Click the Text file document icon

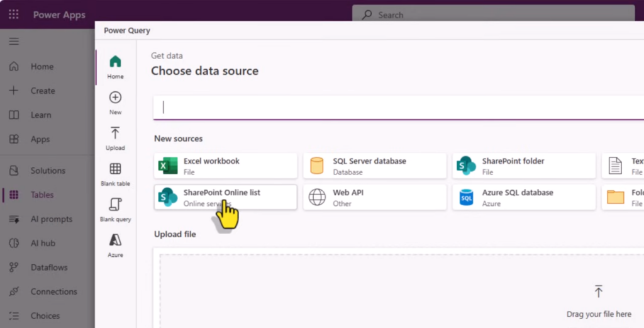point(615,166)
